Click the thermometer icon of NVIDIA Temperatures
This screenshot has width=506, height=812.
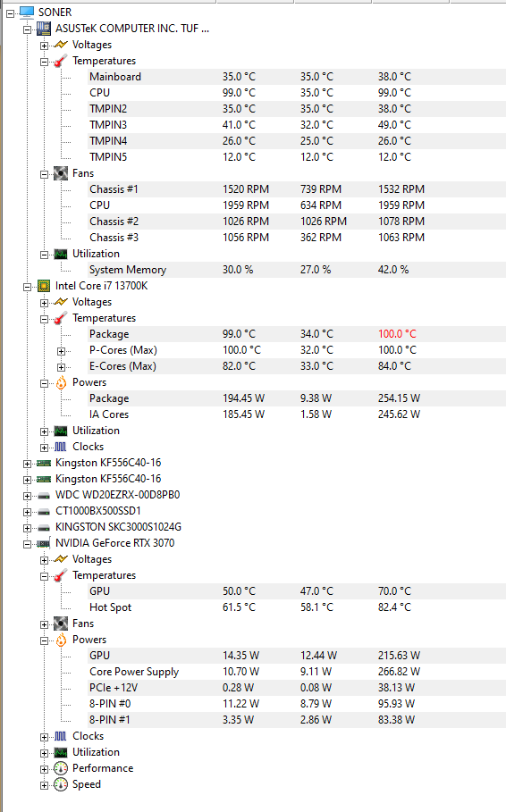click(61, 575)
